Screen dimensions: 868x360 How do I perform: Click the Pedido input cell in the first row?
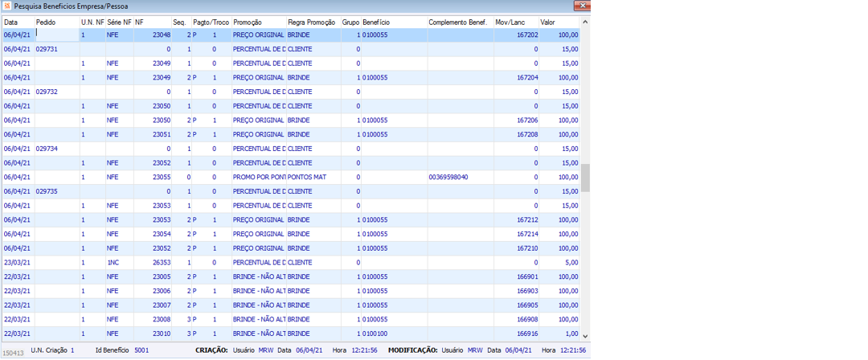coord(57,35)
